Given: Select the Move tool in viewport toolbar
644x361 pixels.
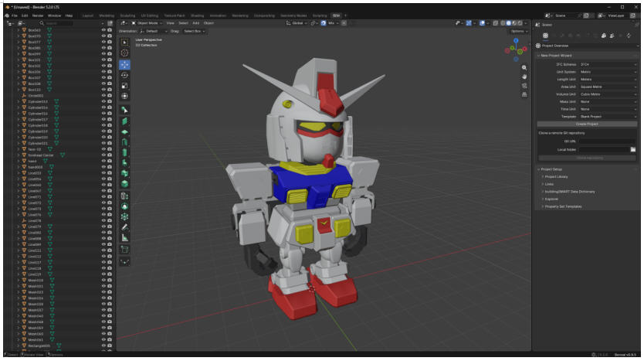Looking at the screenshot, I should click(124, 65).
